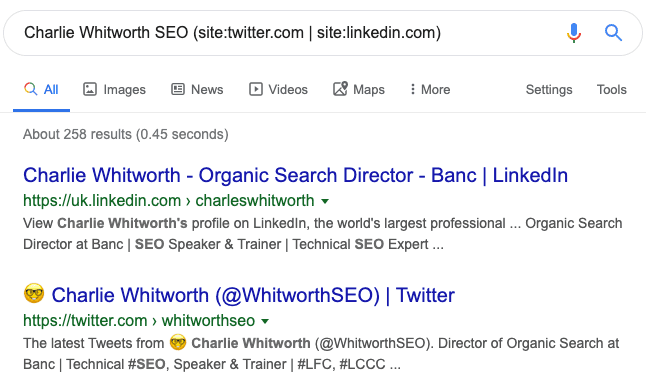Image resolution: width=646 pixels, height=383 pixels.
Task: Expand dropdown arrow next to charleswhitworth URL
Action: (325, 201)
